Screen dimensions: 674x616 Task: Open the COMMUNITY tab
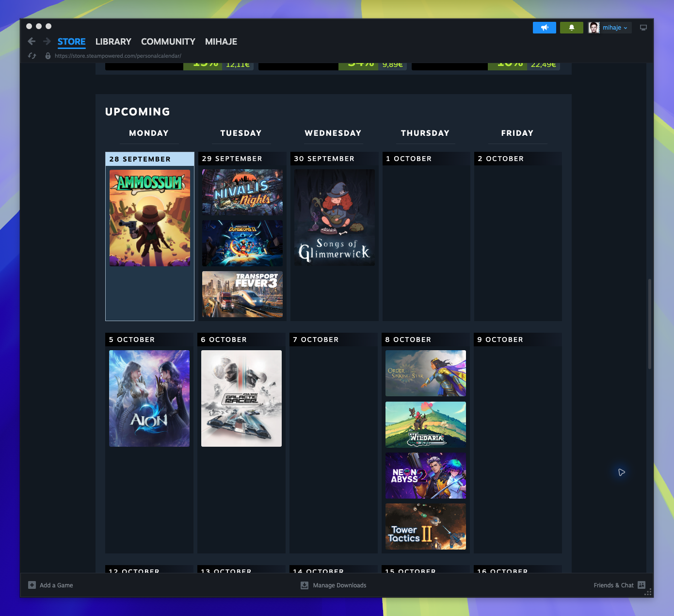point(168,42)
